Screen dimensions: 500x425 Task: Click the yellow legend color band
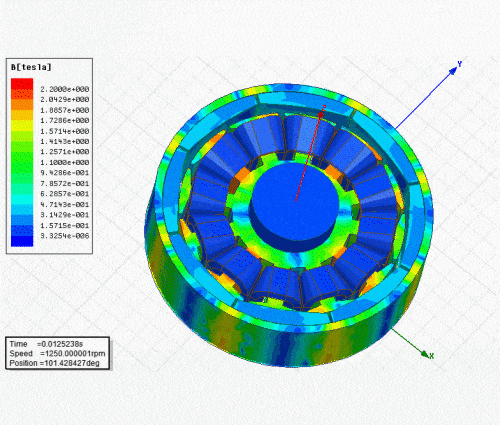[x=22, y=125]
